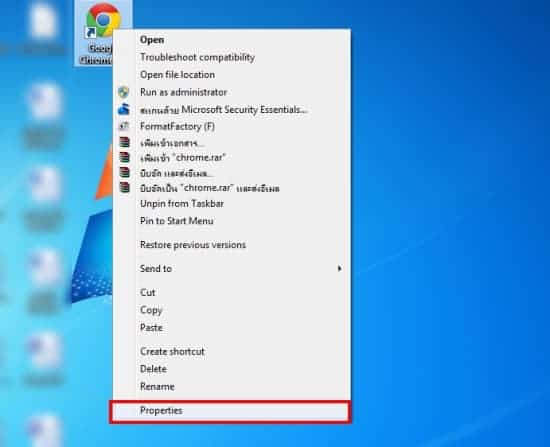Select Delete from the context menu
This screenshot has width=550, height=447.
click(x=153, y=369)
